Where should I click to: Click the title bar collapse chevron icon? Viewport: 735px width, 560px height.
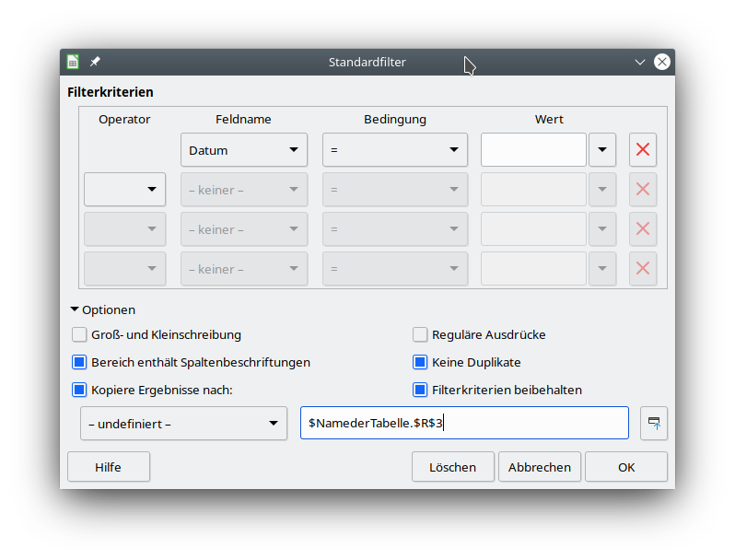click(640, 62)
